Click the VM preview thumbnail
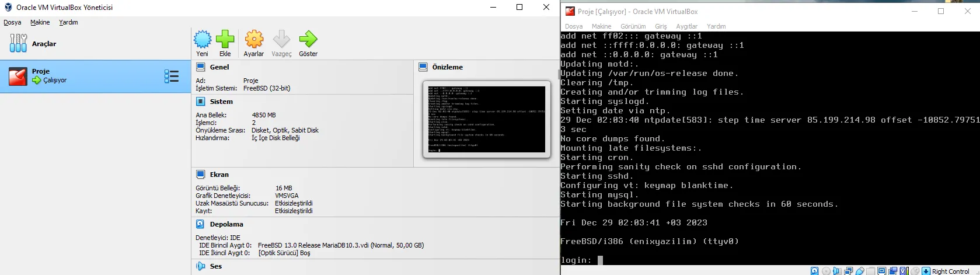Image resolution: width=980 pixels, height=275 pixels. click(x=487, y=119)
